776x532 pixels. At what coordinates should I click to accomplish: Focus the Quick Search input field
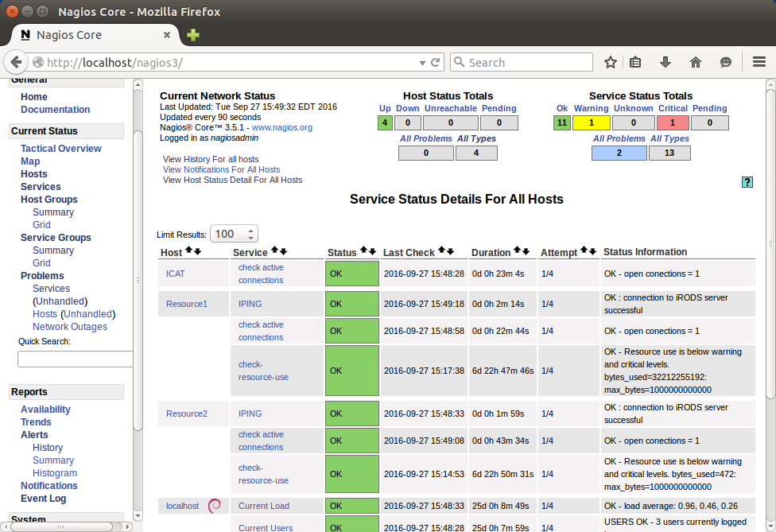(x=76, y=359)
